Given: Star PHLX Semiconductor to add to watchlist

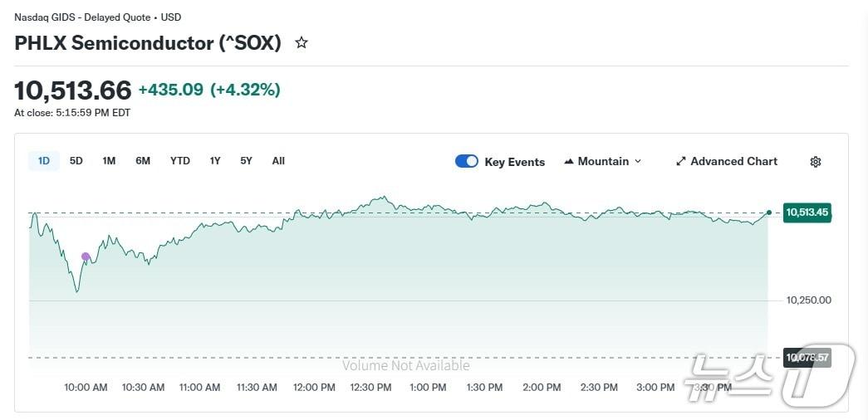Looking at the screenshot, I should click(x=302, y=42).
